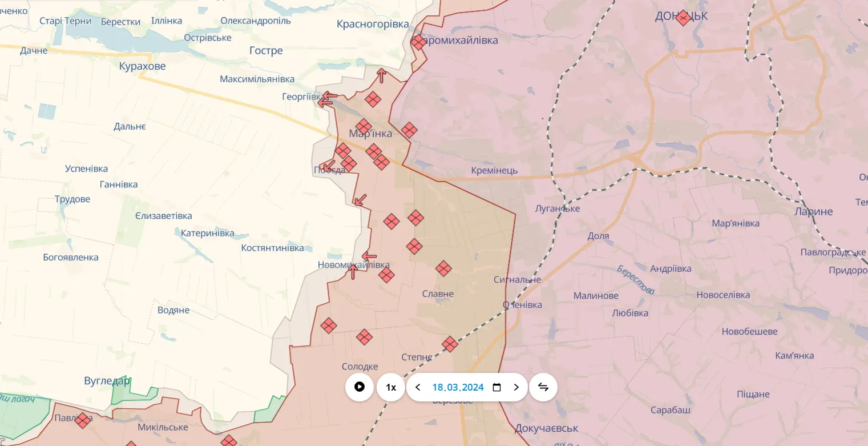This screenshot has width=868, height=446.
Task: Open the calendar date picker icon
Action: [496, 387]
